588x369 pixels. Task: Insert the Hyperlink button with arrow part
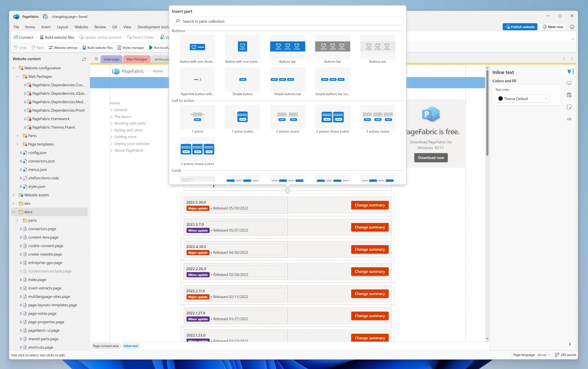click(x=197, y=82)
